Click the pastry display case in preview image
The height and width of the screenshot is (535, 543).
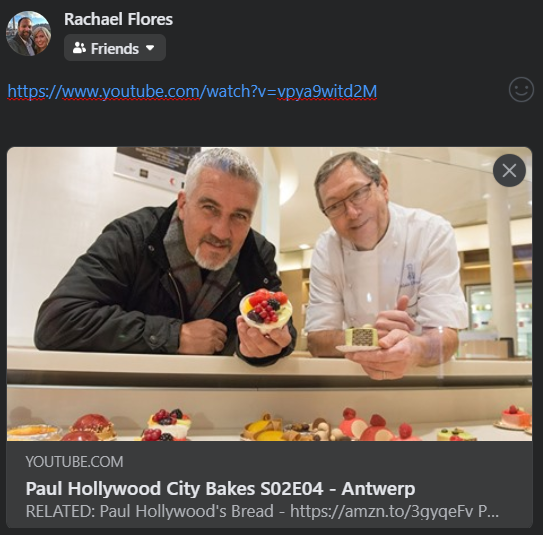(269, 412)
